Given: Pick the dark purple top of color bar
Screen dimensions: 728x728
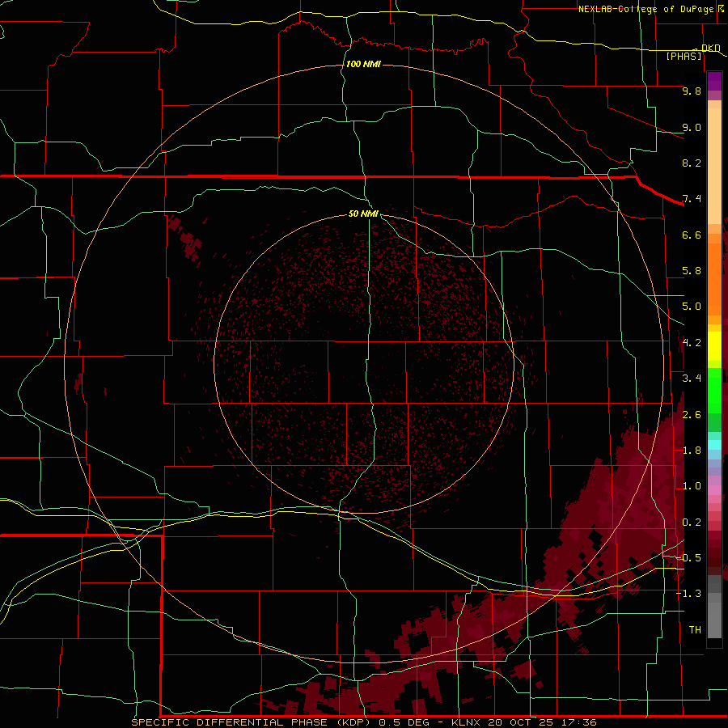Looking at the screenshot, I should coord(714,81).
